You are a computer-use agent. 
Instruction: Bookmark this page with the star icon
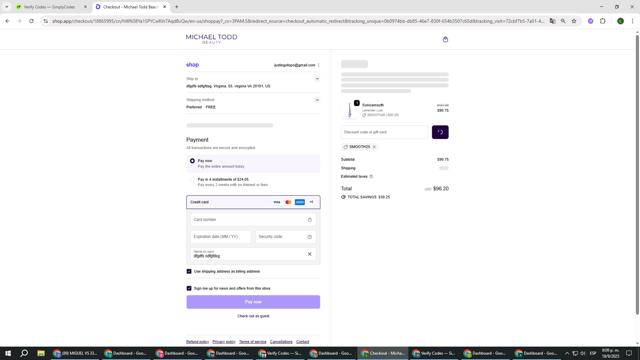pyautogui.click(x=574, y=21)
